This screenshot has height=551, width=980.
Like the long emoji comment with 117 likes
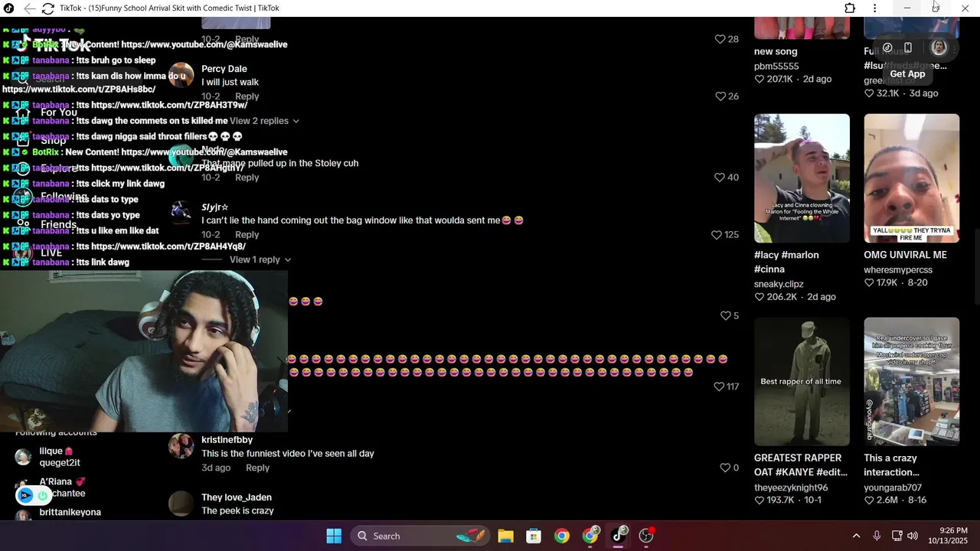pos(719,387)
